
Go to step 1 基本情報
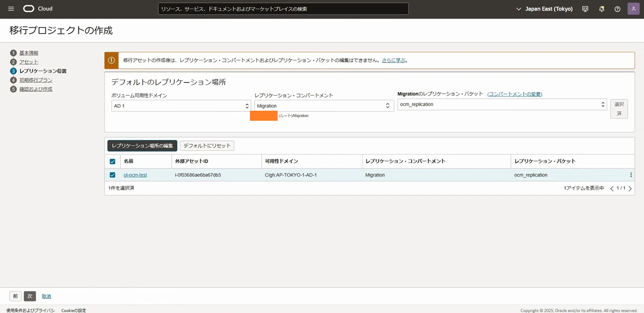(x=29, y=53)
